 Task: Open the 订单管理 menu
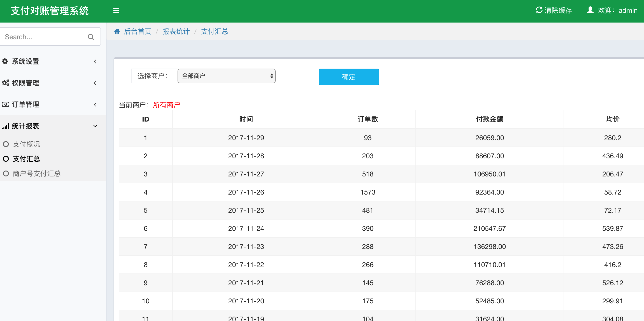[53, 104]
